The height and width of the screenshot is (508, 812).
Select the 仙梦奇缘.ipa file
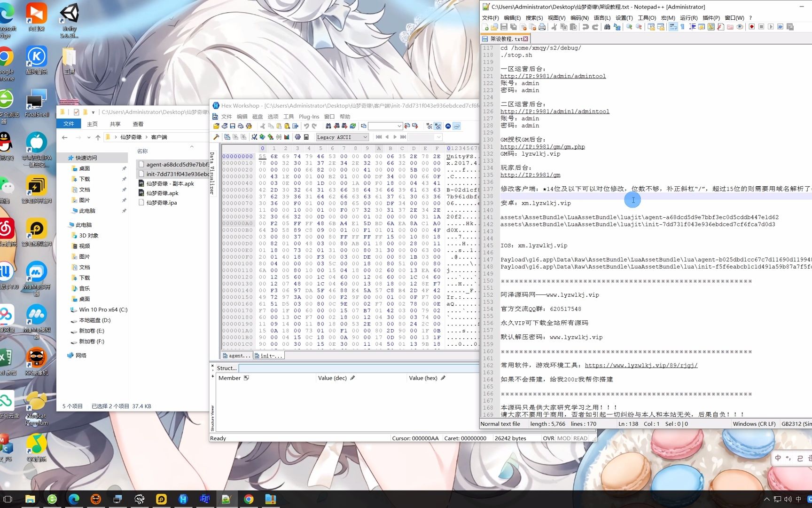coord(162,203)
